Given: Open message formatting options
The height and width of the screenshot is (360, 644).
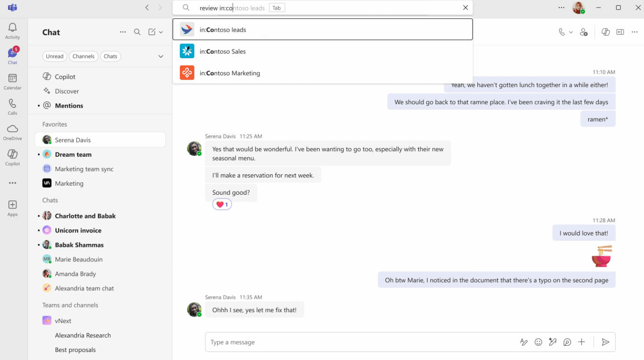Looking at the screenshot, I should 524,342.
